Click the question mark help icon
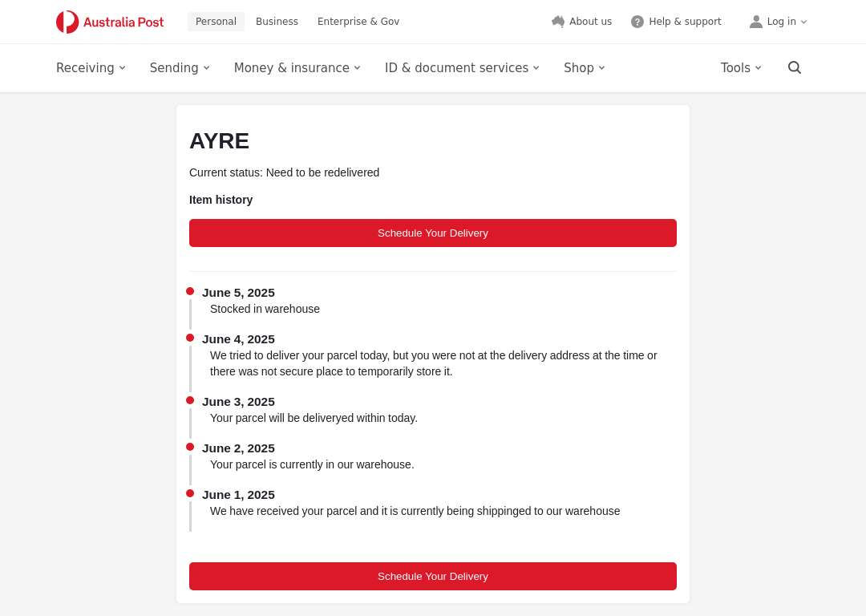The width and height of the screenshot is (866, 616). click(637, 22)
